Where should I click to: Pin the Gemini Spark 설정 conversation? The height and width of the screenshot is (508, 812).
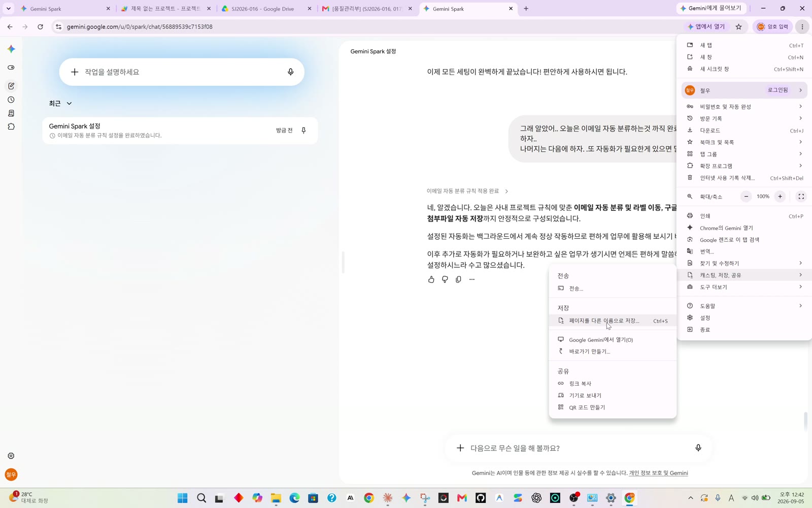click(x=303, y=131)
